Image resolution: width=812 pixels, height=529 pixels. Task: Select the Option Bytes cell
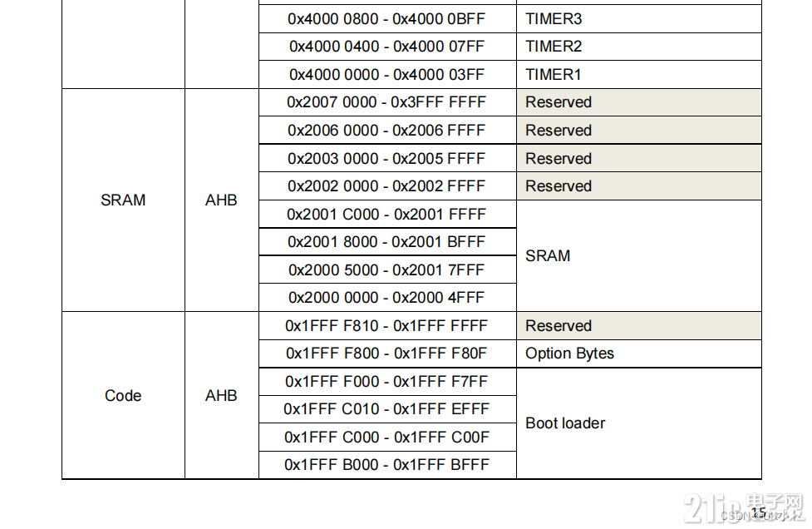[x=638, y=353]
